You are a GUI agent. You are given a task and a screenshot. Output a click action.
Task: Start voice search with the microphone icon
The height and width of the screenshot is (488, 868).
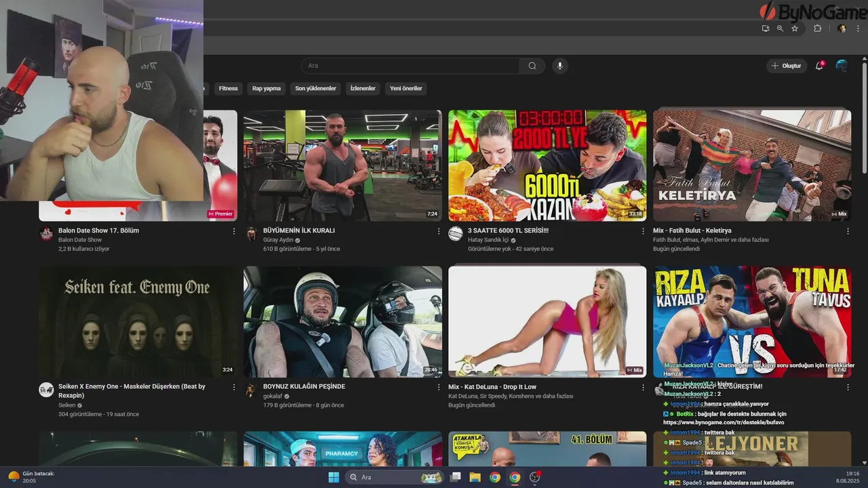pyautogui.click(x=559, y=66)
